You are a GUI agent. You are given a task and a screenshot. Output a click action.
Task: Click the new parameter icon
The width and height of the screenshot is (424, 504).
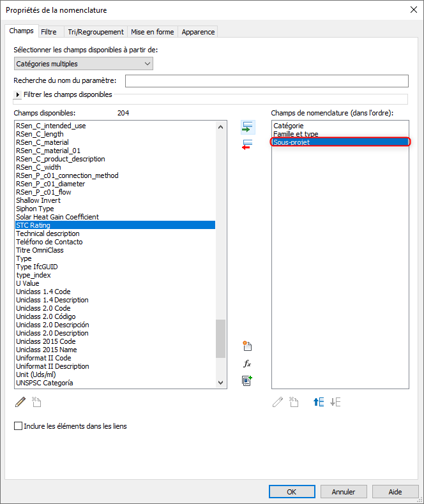click(x=247, y=346)
